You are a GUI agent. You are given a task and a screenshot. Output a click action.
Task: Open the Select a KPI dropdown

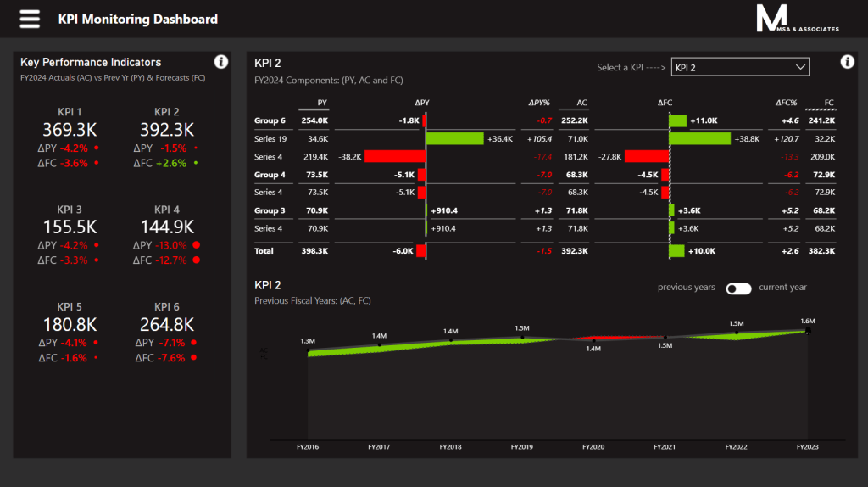[x=739, y=67]
